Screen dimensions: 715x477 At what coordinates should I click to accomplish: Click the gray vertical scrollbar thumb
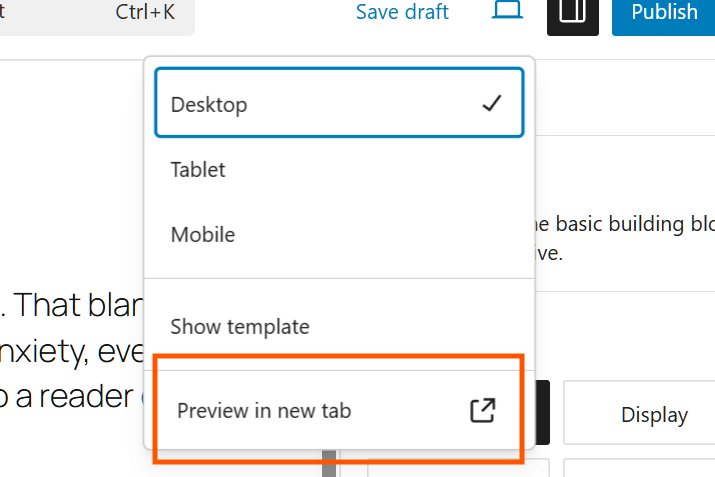point(328,464)
